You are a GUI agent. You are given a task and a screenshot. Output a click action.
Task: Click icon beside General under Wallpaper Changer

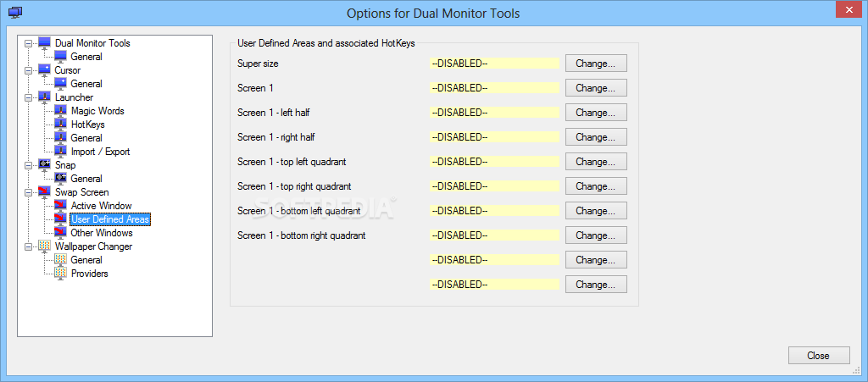[60, 260]
